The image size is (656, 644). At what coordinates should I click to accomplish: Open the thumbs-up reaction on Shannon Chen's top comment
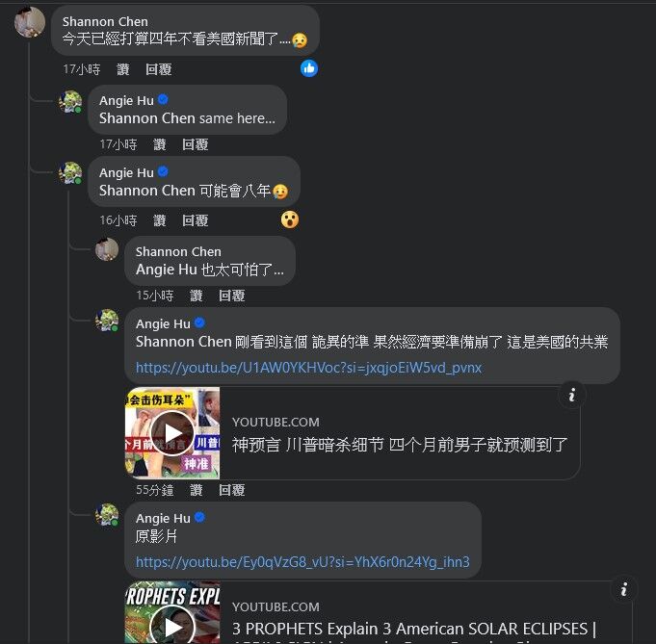coord(309,68)
